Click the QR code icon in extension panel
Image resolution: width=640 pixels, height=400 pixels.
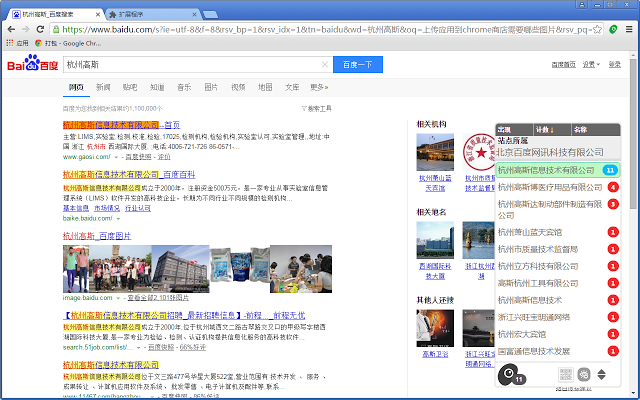pyautogui.click(x=565, y=374)
